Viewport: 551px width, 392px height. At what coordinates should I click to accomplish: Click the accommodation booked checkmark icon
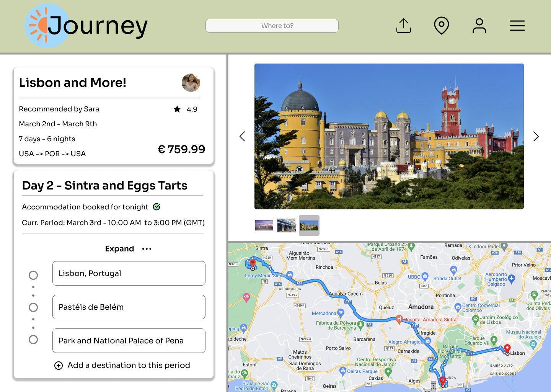156,207
